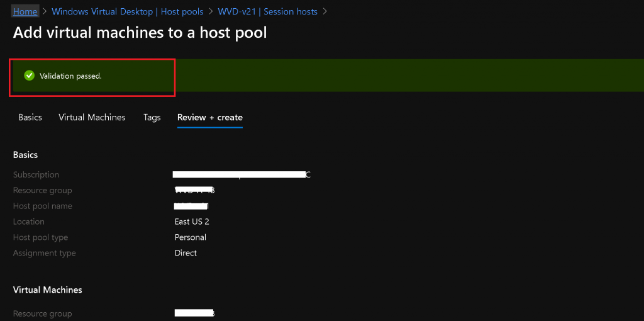The height and width of the screenshot is (321, 644).
Task: Click the 'Validation passed.' message text
Action: coord(70,76)
